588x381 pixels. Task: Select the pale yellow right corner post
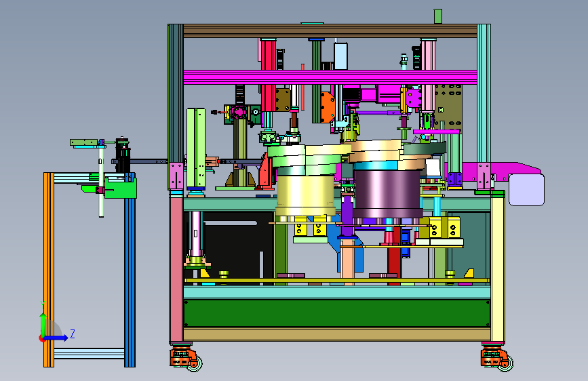pos(498,269)
